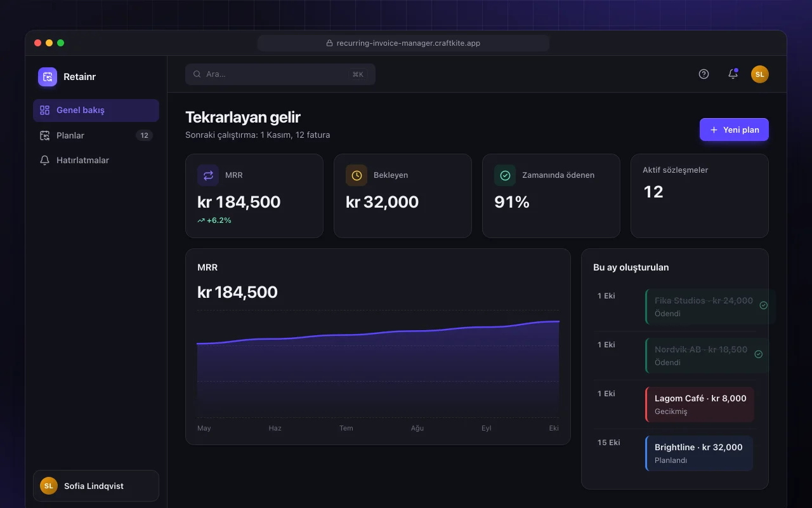Click the Bu ay oluşturulan heading
The image size is (812, 508).
(x=631, y=267)
